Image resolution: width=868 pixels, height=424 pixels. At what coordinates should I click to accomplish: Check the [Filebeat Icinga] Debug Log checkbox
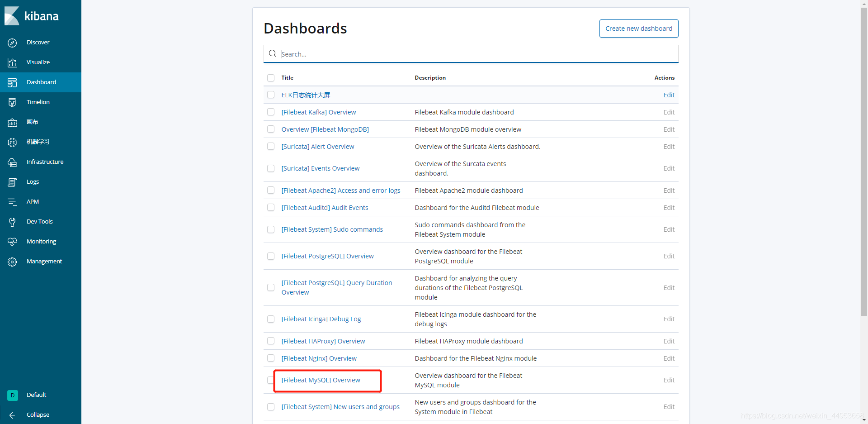[271, 319]
